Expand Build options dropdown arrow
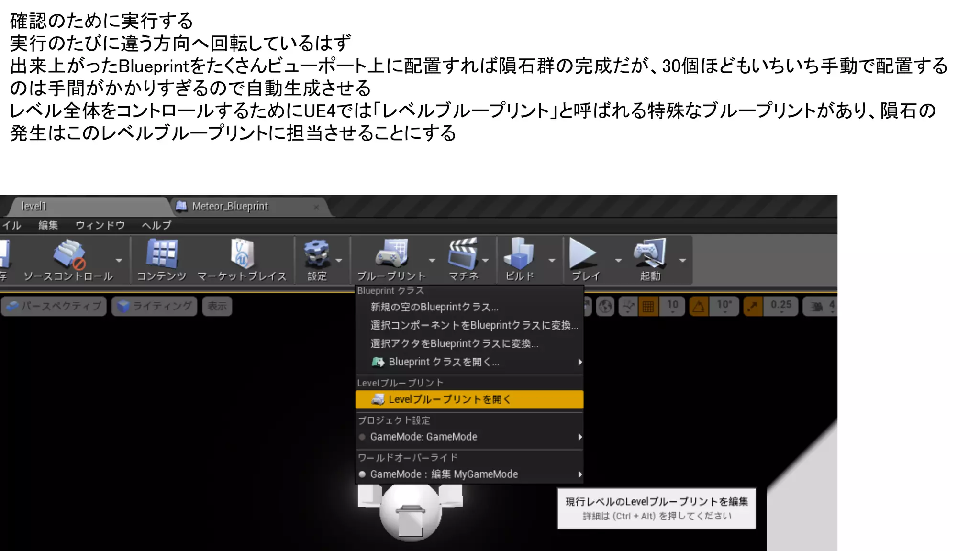Viewport: 980px width, 551px height. coord(552,261)
